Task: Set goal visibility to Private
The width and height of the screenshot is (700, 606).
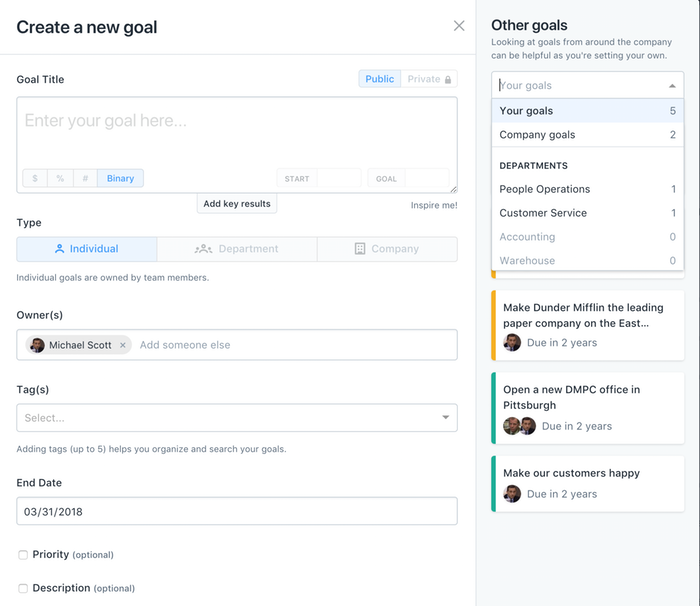Action: coord(429,79)
